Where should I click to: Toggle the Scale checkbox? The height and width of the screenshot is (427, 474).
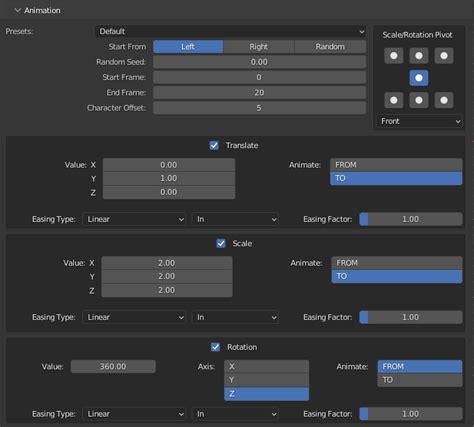221,243
